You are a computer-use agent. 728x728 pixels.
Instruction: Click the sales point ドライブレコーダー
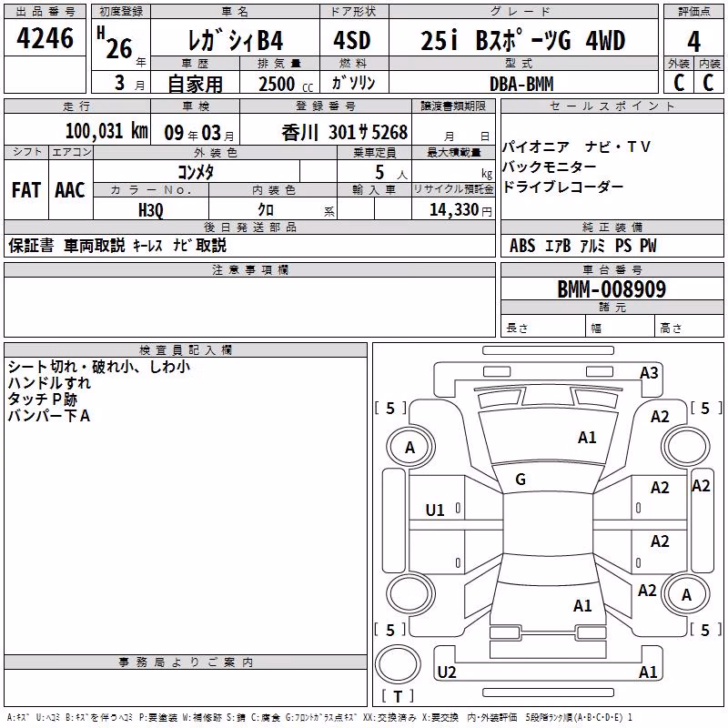pyautogui.click(x=562, y=187)
